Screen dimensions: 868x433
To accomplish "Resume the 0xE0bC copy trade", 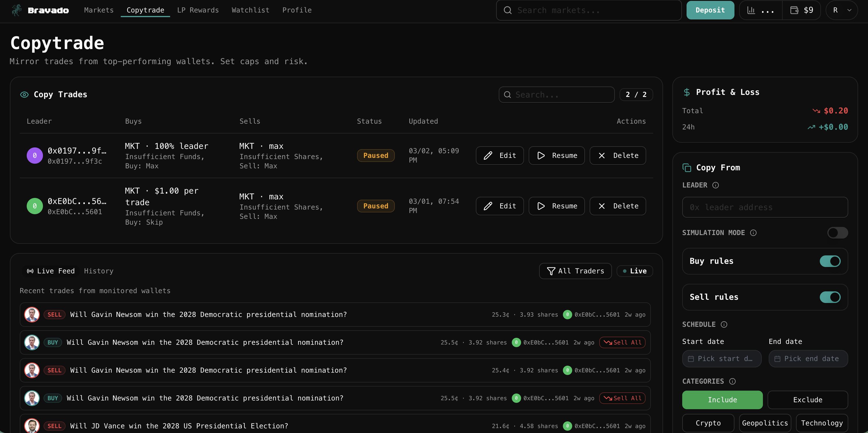I will 556,206.
